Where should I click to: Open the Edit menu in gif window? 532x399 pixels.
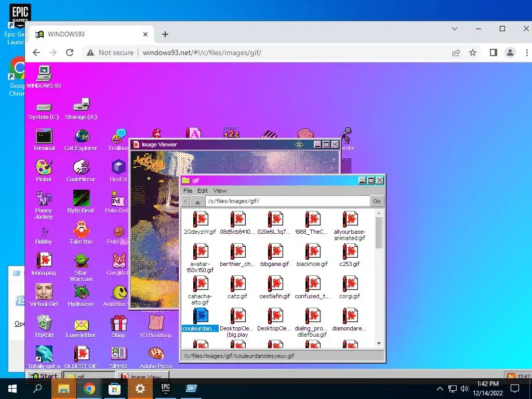coord(203,191)
